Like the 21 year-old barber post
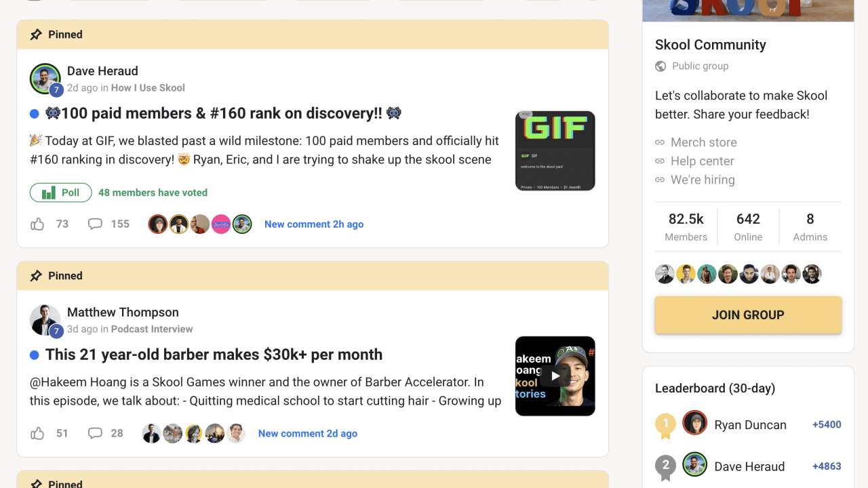Viewport: 868px width, 488px height. point(38,434)
